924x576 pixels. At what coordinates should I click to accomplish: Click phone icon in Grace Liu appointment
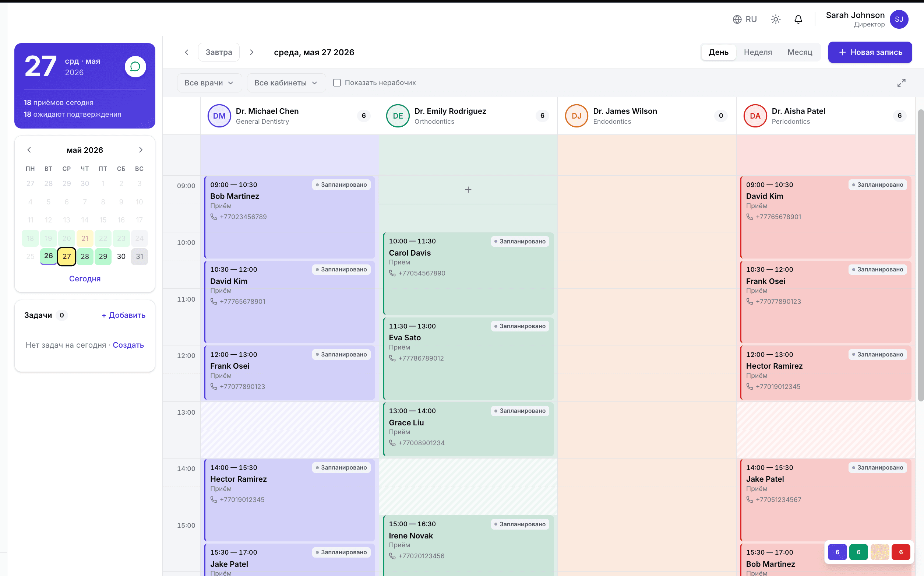pos(392,443)
